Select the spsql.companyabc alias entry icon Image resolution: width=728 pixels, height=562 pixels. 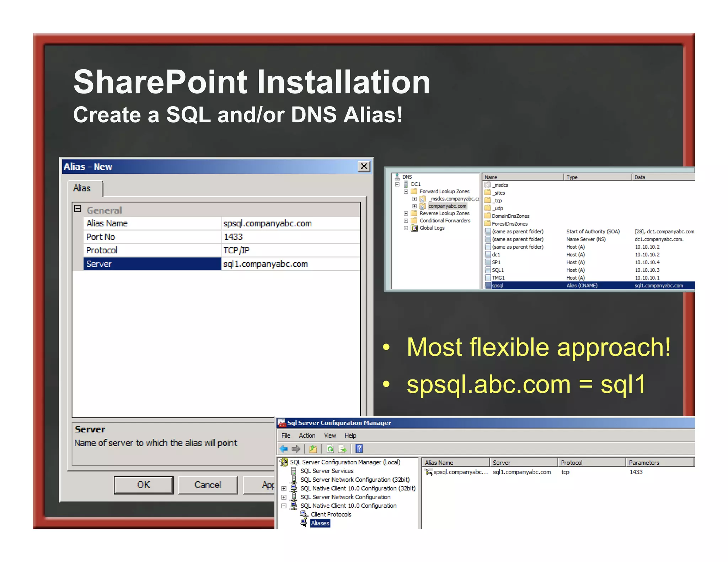tap(429, 472)
